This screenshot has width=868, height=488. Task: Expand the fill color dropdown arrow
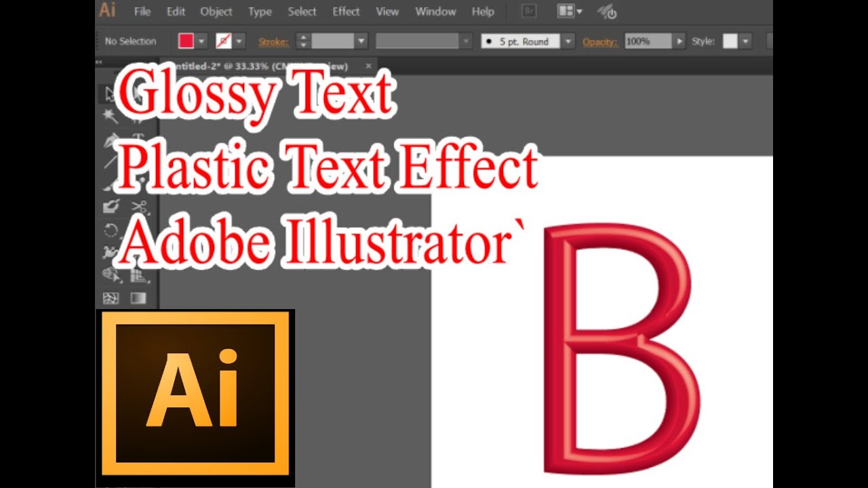(x=201, y=41)
